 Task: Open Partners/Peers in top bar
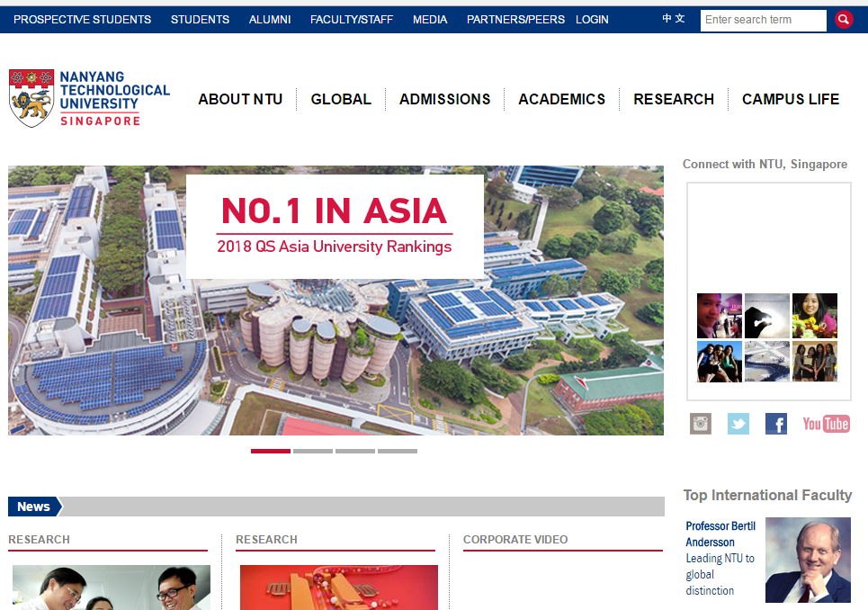[x=515, y=20]
